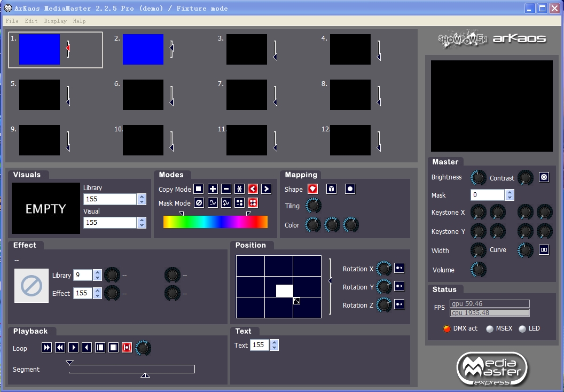
Task: Decrease the Mask value in Master
Action: [510, 198]
